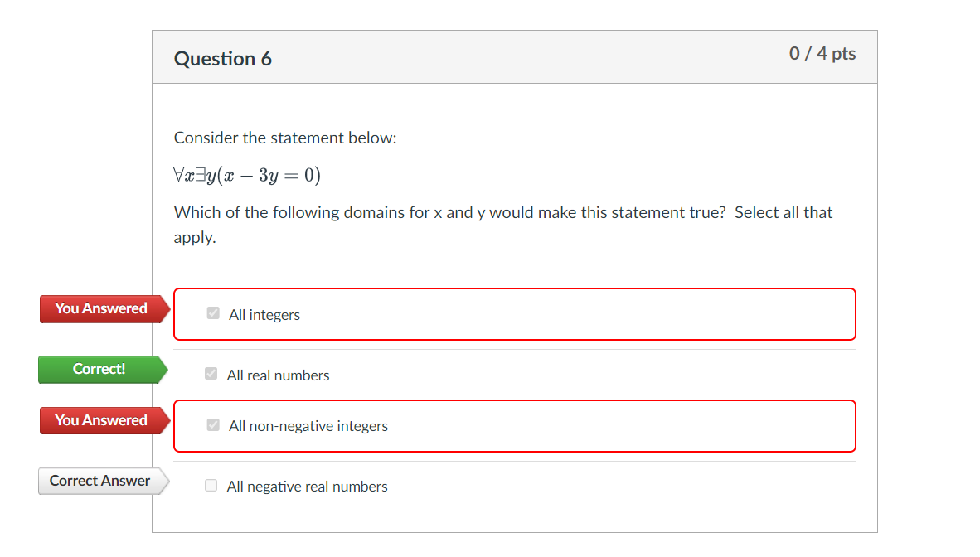
Task: Select the checkmark icon inside All integers row
Action: 212,312
